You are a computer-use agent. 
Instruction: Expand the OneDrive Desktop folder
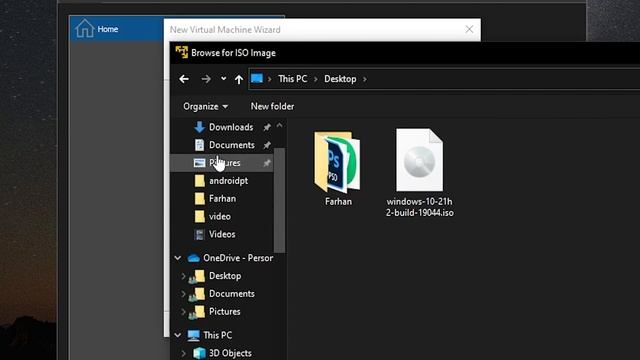tap(183, 276)
